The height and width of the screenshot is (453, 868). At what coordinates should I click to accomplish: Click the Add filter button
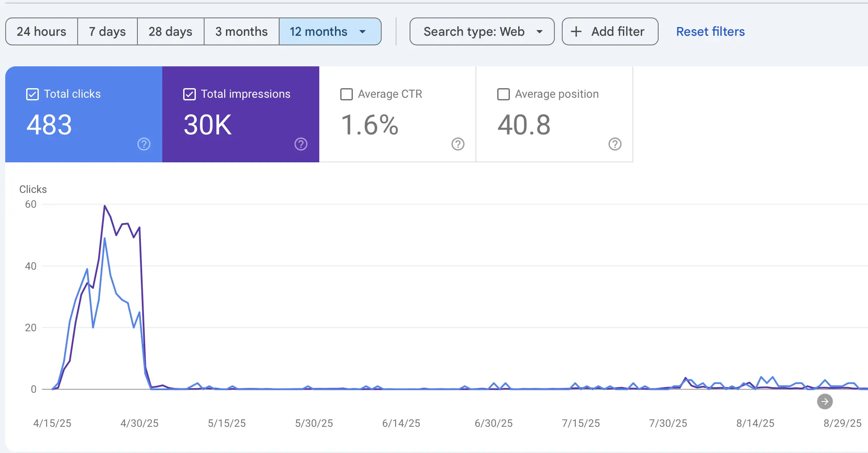click(x=610, y=31)
